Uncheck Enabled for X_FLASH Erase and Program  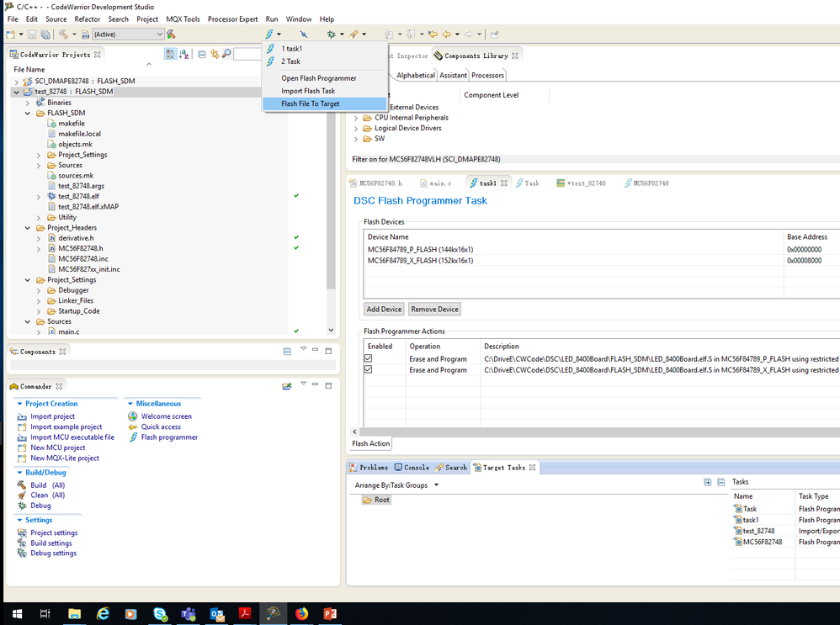click(368, 369)
